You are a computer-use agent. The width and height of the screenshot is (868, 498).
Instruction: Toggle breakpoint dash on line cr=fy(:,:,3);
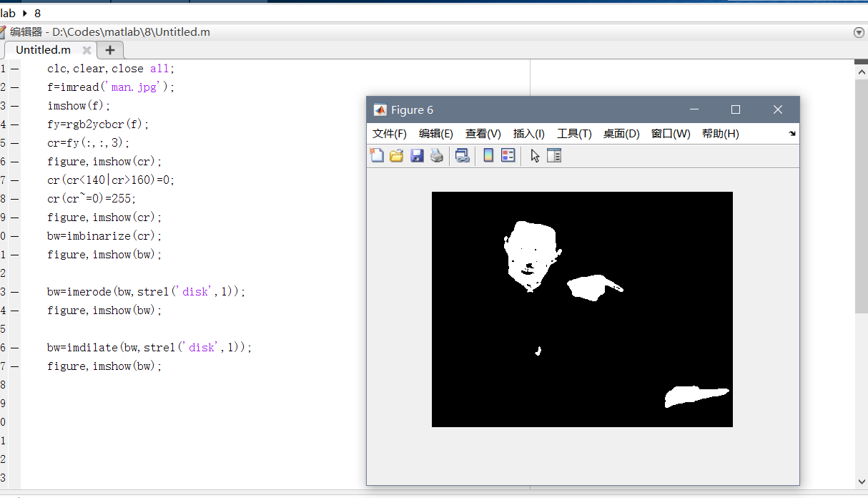(x=14, y=142)
